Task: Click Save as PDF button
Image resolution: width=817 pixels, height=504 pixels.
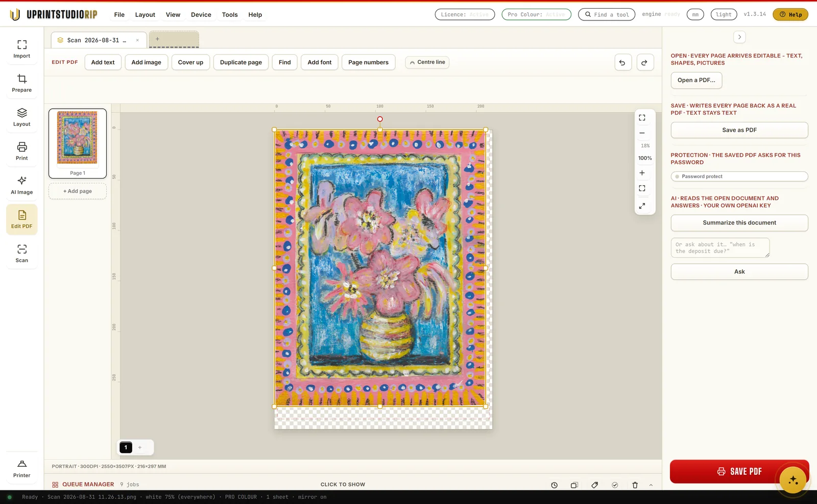Action: (739, 130)
